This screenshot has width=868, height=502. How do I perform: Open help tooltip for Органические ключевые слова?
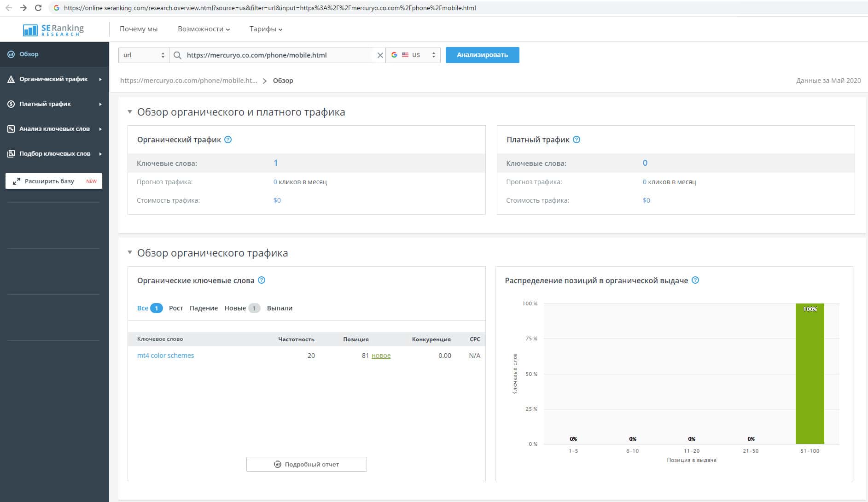262,280
